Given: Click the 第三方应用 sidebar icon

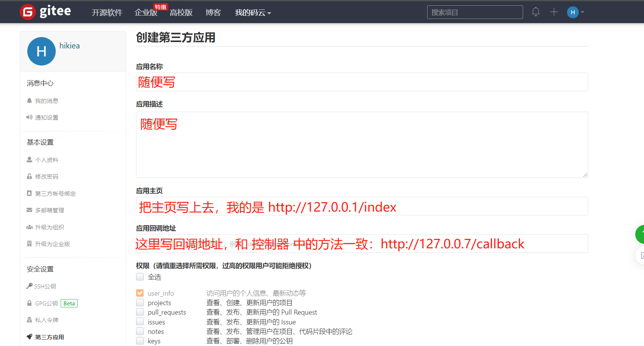Looking at the screenshot, I should coord(29,337).
